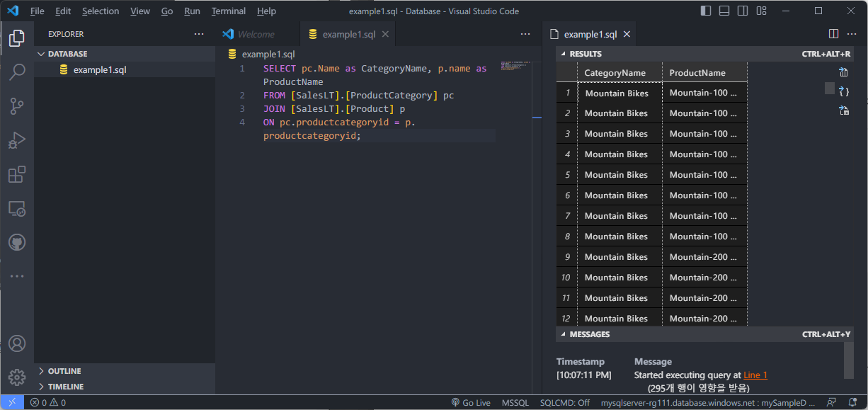Save results as Excel icon
The image size is (868, 410).
(x=843, y=110)
